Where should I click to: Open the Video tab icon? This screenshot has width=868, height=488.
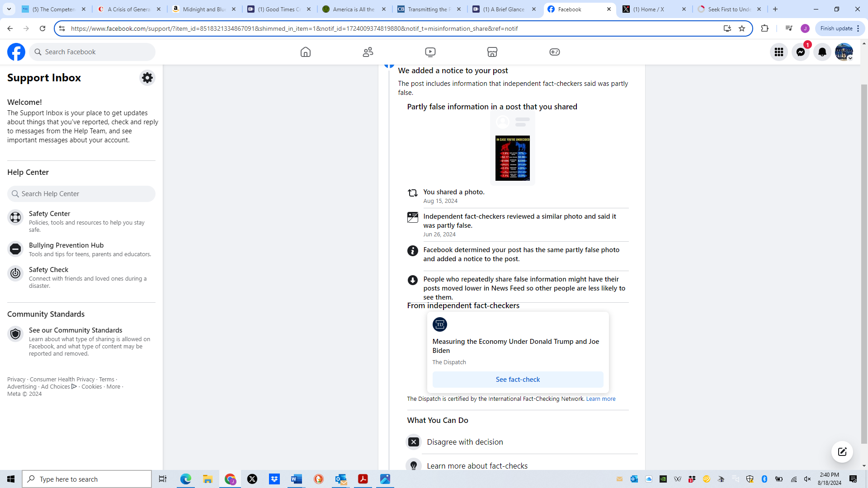coord(430,52)
